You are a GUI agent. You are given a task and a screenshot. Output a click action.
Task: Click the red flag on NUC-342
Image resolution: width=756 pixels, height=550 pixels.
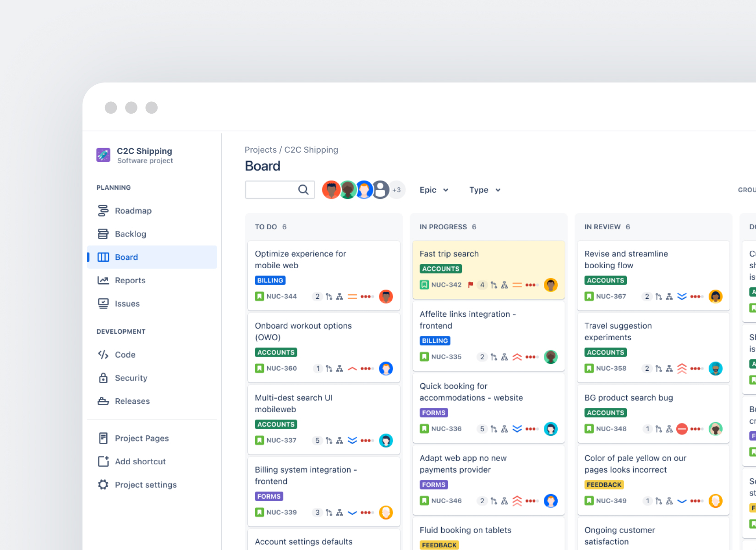click(471, 285)
